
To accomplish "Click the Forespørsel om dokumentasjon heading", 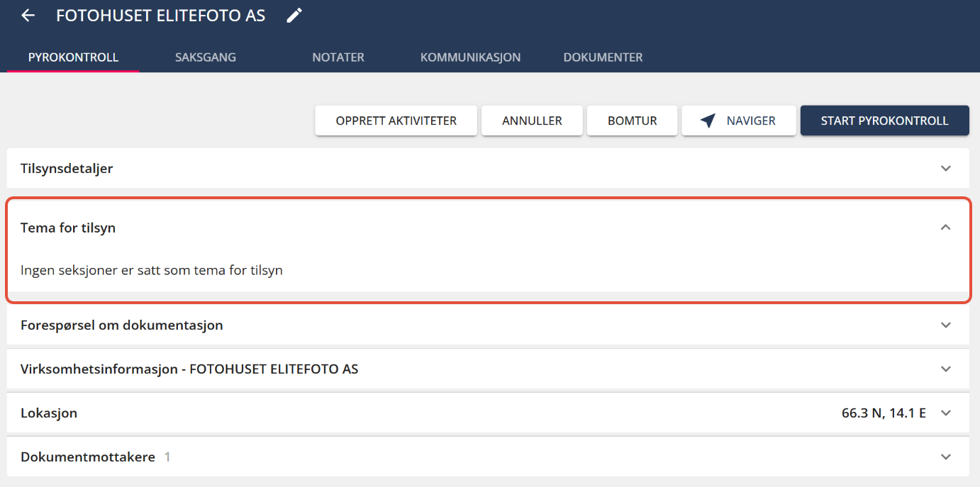I will pos(122,325).
